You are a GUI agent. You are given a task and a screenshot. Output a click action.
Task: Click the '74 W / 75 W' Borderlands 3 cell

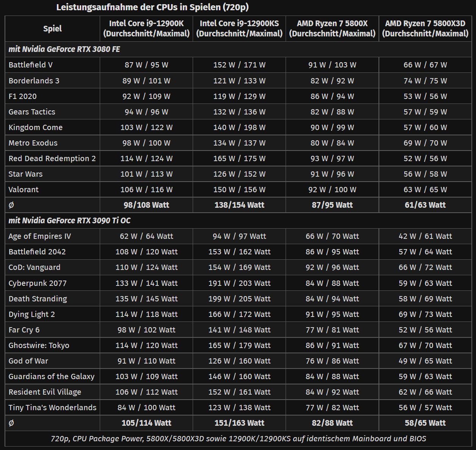tap(425, 81)
